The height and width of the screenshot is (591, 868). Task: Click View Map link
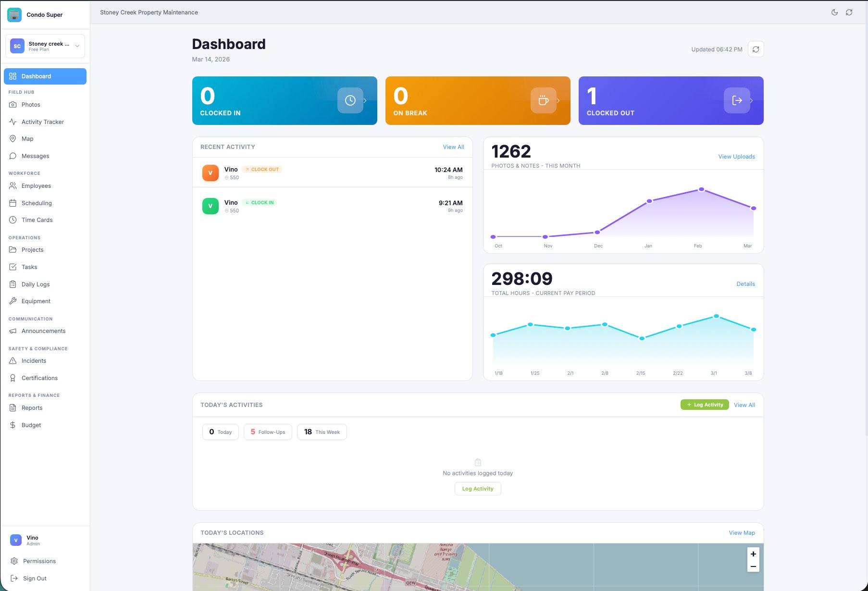pyautogui.click(x=742, y=533)
